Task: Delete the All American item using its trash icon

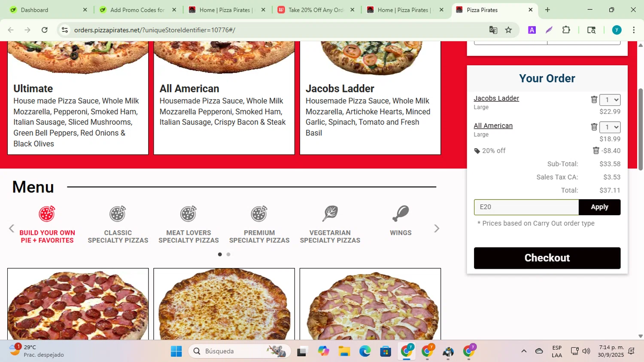Action: (x=594, y=127)
